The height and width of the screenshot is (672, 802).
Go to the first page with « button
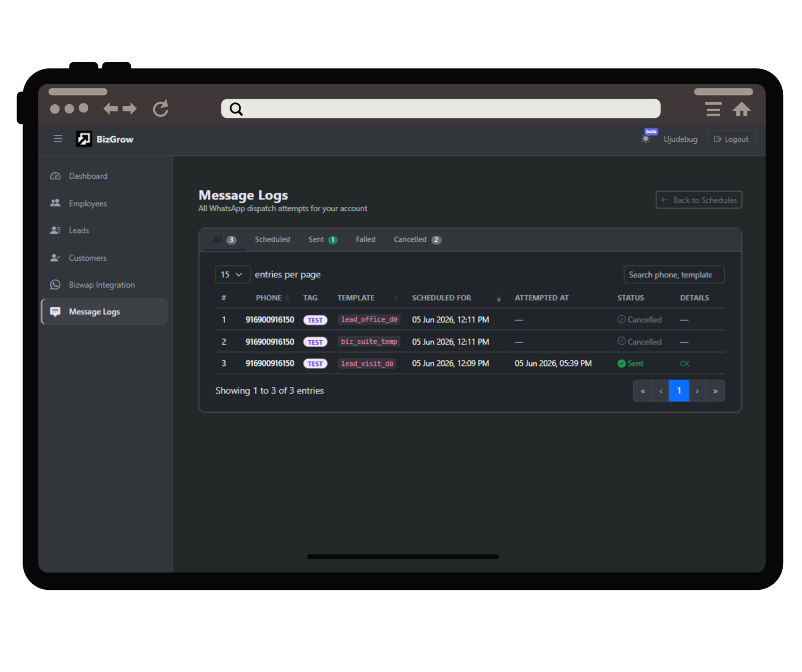[642, 391]
